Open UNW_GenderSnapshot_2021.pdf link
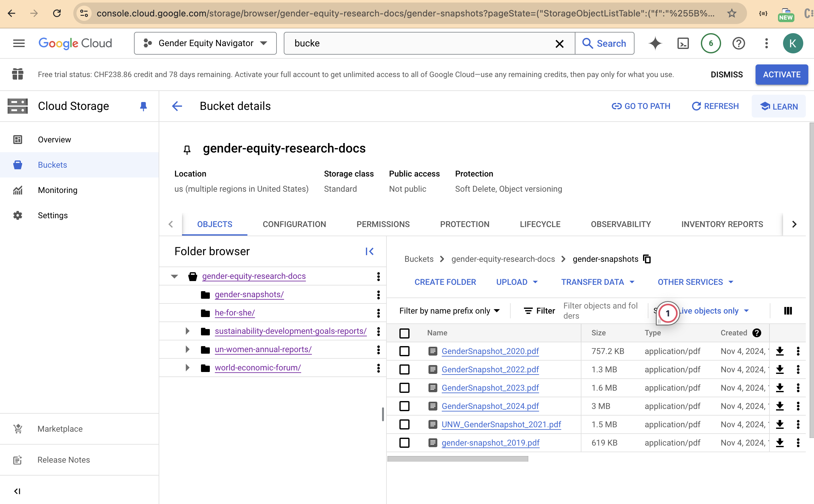The image size is (814, 504). click(501, 424)
